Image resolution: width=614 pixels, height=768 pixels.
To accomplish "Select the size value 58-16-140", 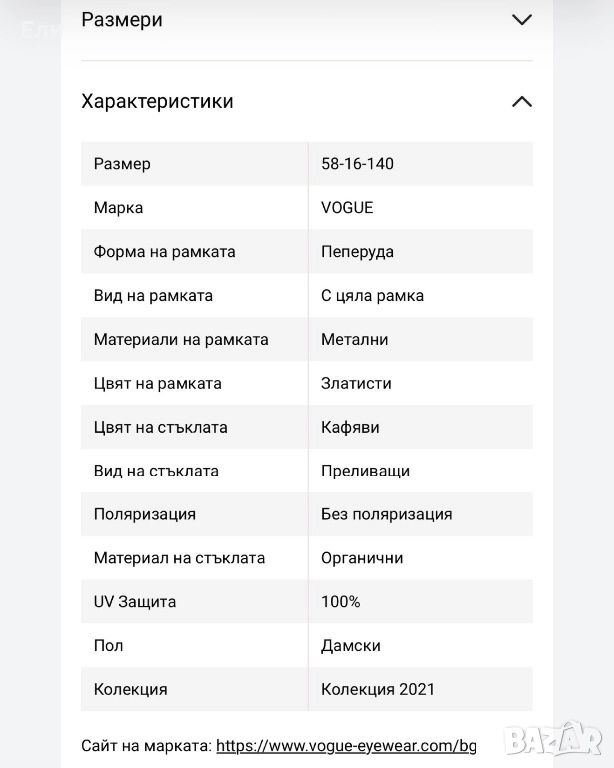I will point(357,164).
